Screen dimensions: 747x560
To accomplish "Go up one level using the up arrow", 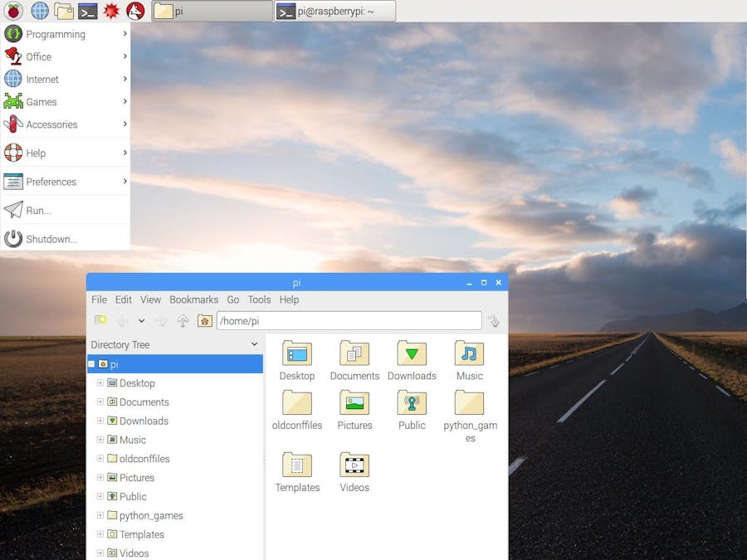I will pyautogui.click(x=183, y=320).
